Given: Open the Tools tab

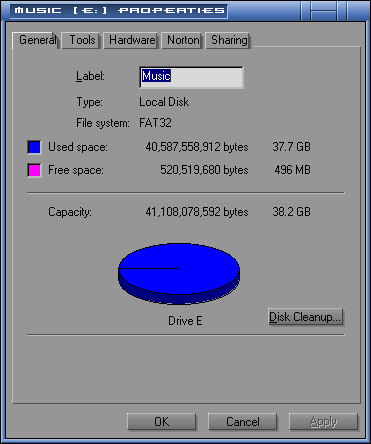Looking at the screenshot, I should point(81,40).
